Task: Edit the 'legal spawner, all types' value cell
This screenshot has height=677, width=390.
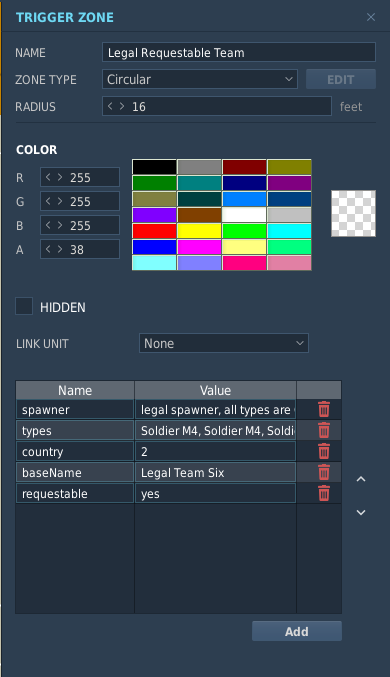Action: point(215,409)
